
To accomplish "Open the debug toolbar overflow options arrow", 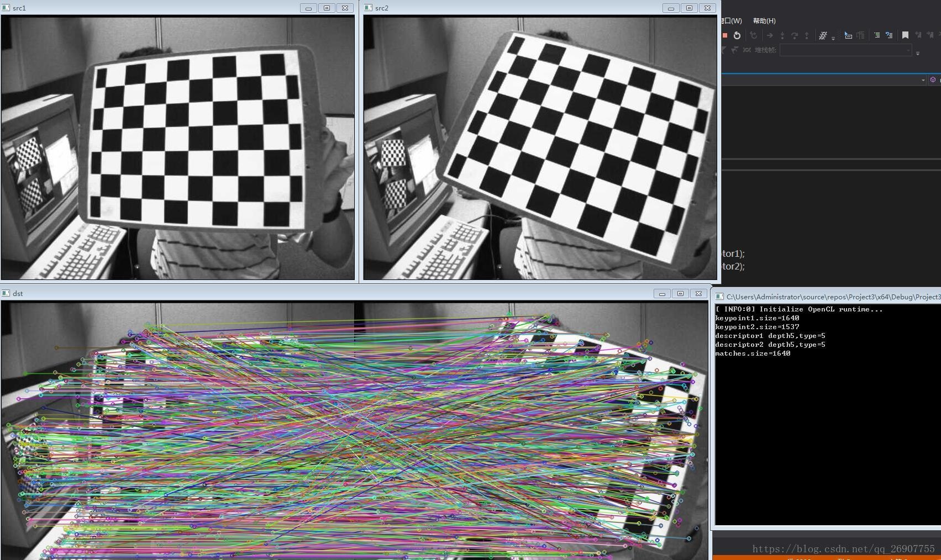I will (x=833, y=38).
